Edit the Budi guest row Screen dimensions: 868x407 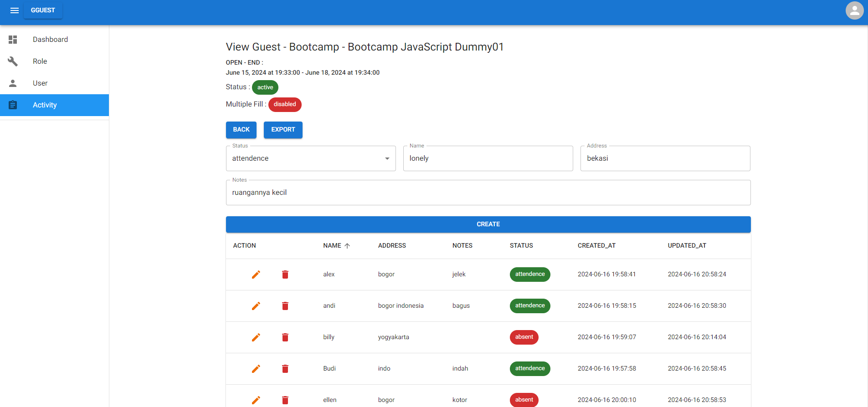[256, 369]
